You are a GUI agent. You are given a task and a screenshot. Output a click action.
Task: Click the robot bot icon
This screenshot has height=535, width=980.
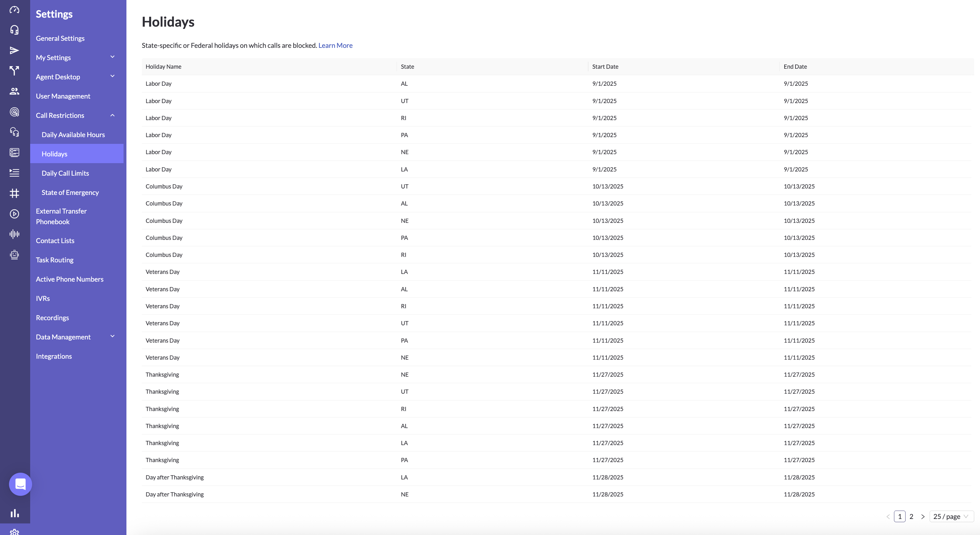14,254
